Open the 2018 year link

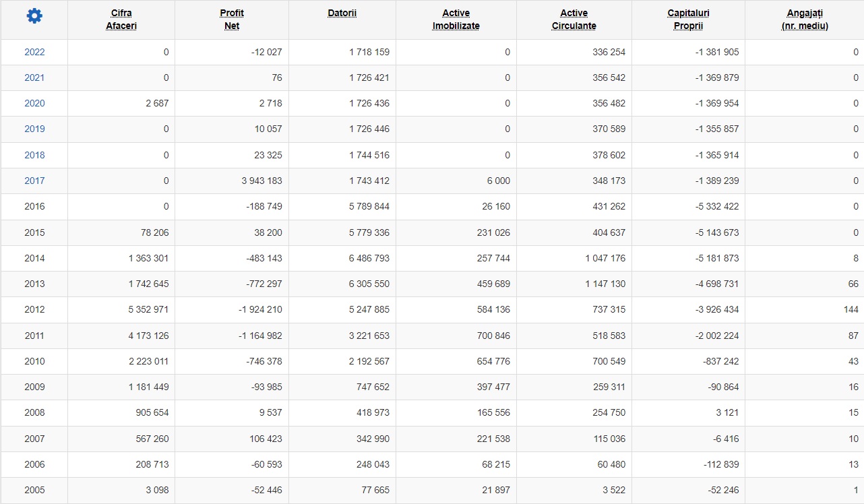point(34,155)
